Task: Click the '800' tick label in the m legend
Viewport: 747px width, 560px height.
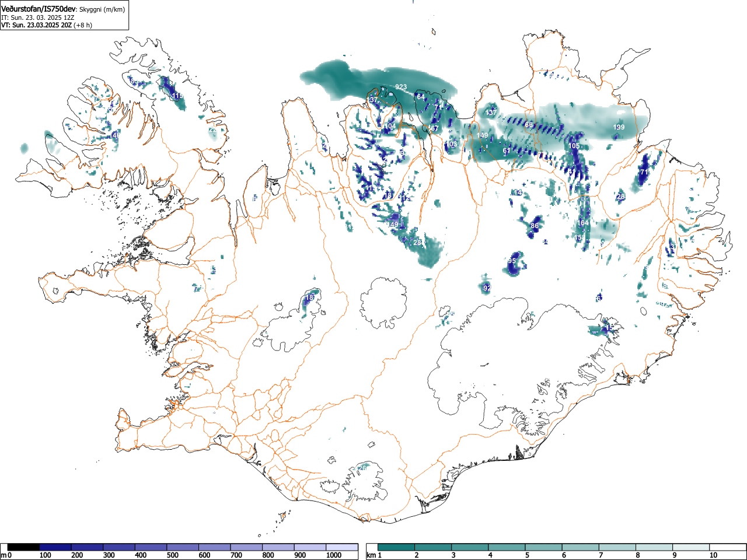Action: coord(268,555)
